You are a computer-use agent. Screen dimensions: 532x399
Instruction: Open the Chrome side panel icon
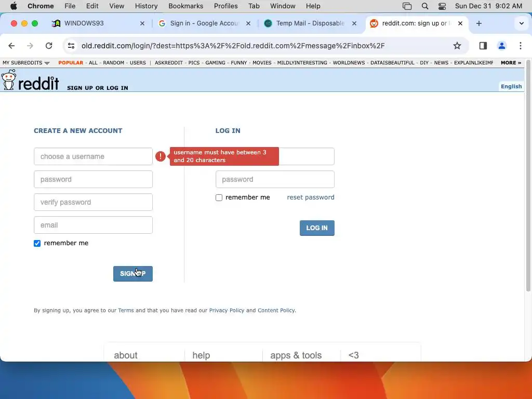(x=483, y=46)
